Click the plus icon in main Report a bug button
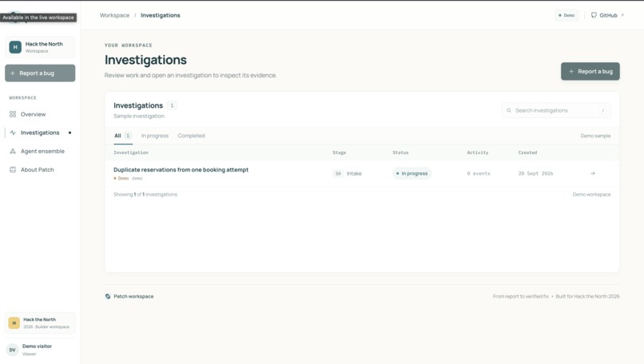 (x=571, y=71)
